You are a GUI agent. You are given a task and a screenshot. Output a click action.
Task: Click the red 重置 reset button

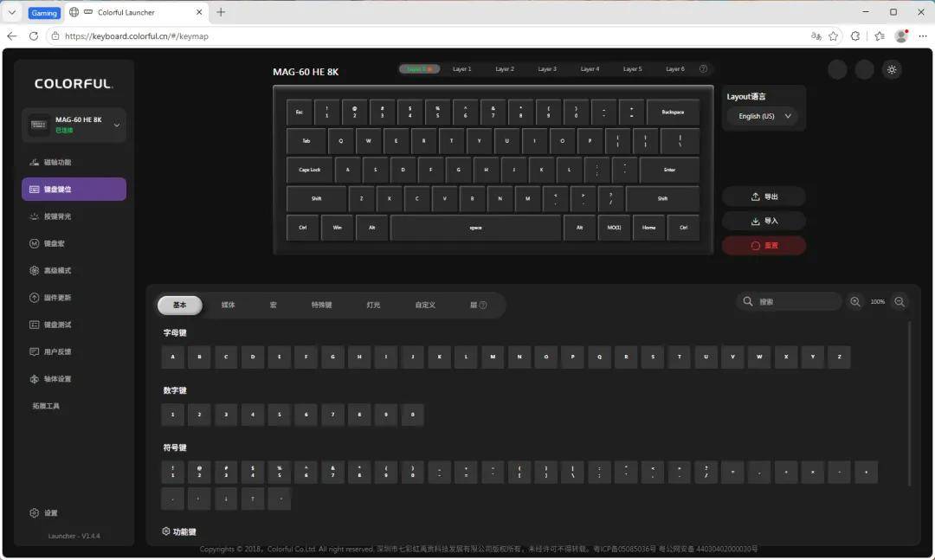click(x=764, y=246)
